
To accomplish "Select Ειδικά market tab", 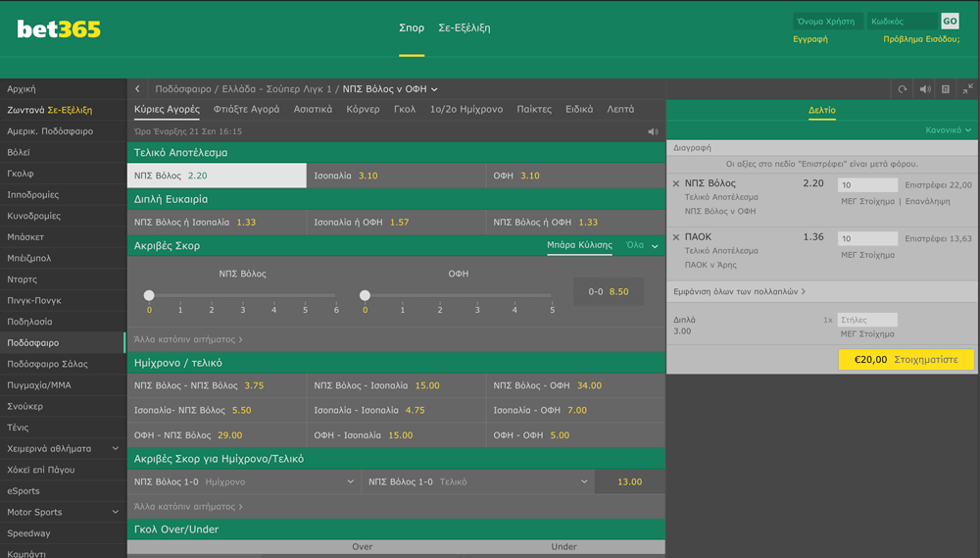I will click(579, 109).
